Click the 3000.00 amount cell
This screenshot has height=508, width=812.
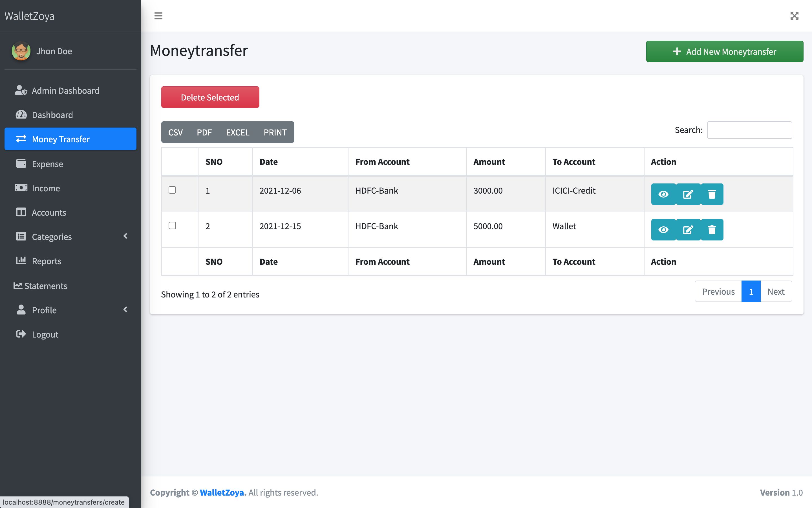pos(506,194)
